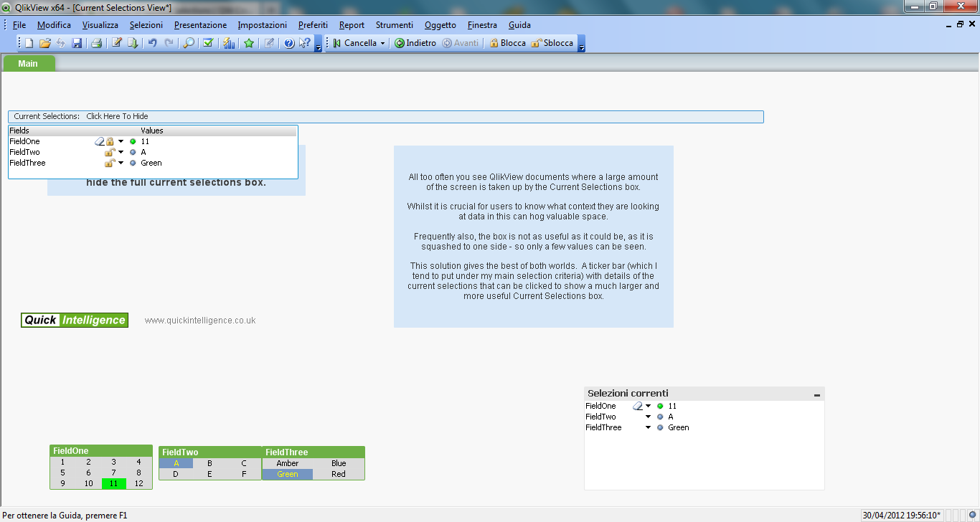
Task: Clear FieldOne with eraser in Selezioni correnti
Action: point(637,406)
